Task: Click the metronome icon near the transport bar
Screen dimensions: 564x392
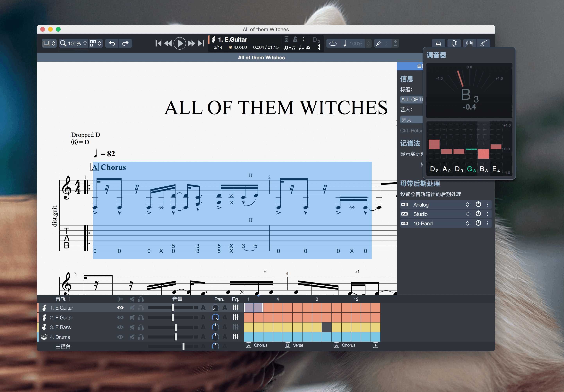Action: pos(295,39)
